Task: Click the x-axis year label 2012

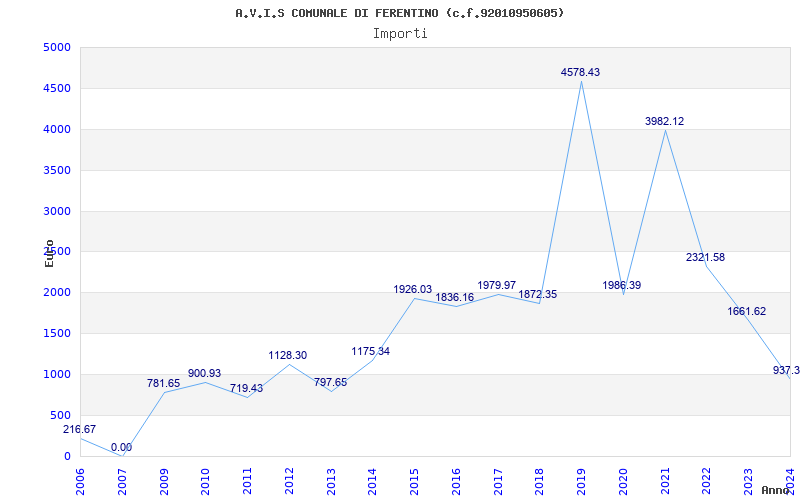Action: coord(289,481)
